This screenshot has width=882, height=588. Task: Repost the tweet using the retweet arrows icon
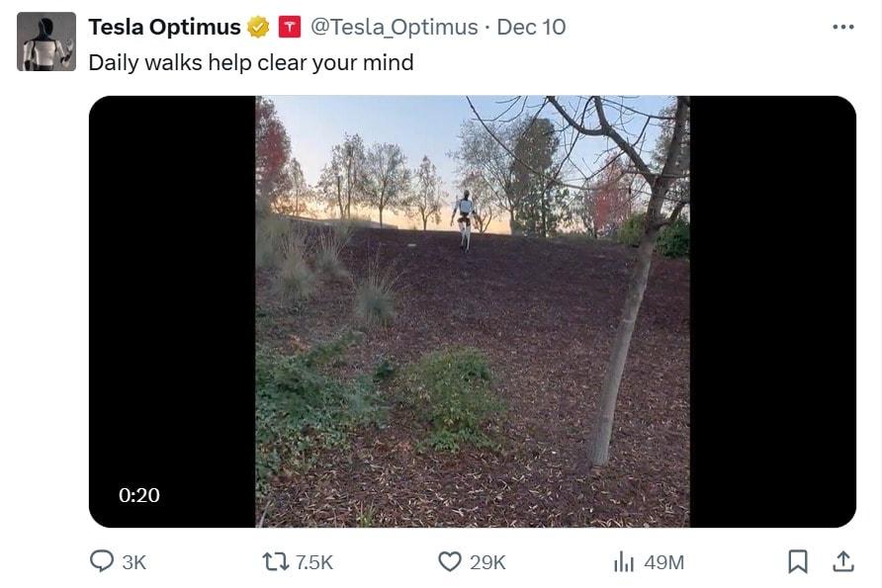273,561
